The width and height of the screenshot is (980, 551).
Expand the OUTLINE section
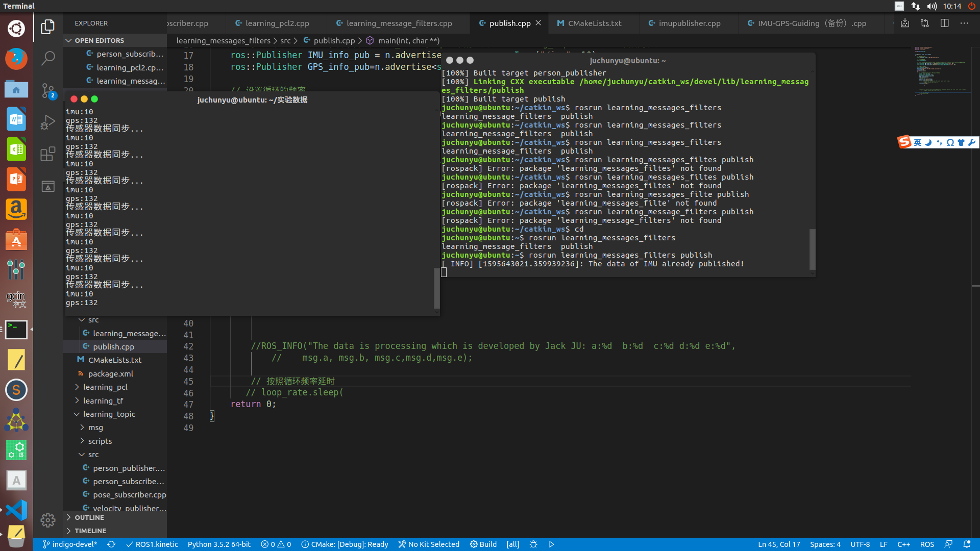pyautogui.click(x=89, y=517)
